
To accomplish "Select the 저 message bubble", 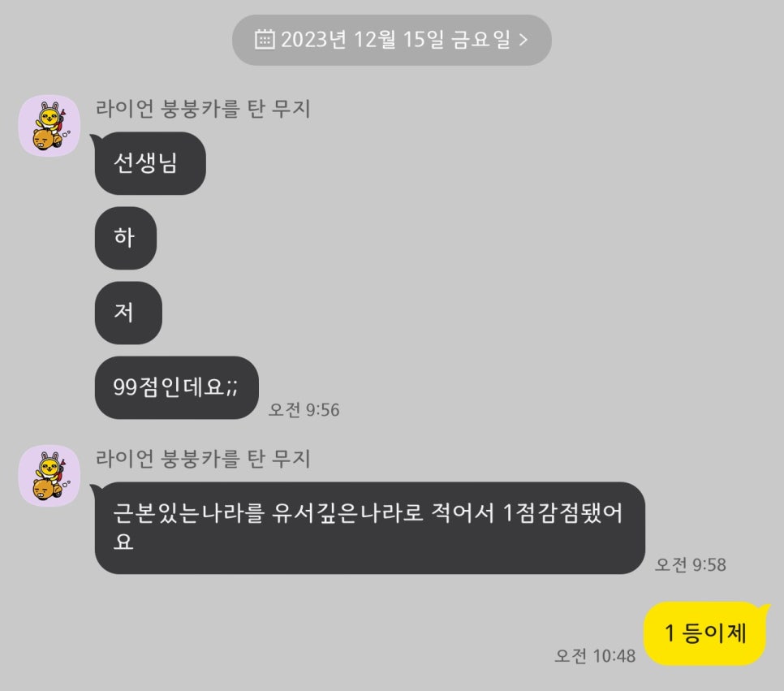I will pyautogui.click(x=128, y=313).
